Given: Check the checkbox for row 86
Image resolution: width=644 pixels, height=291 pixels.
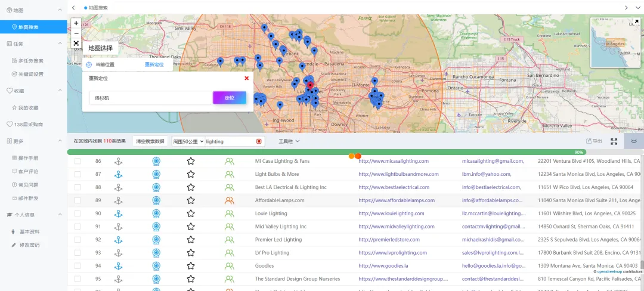Looking at the screenshot, I should 78,161.
